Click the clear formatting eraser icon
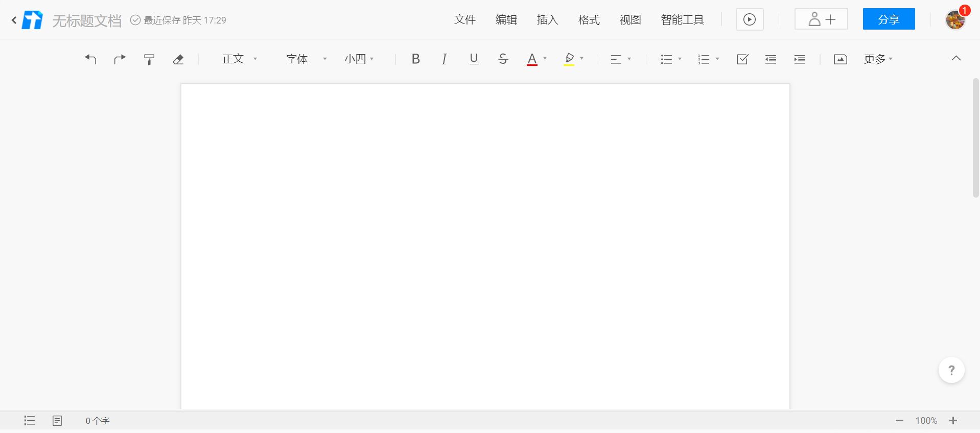Screen dimensions: 980x433 (178, 60)
